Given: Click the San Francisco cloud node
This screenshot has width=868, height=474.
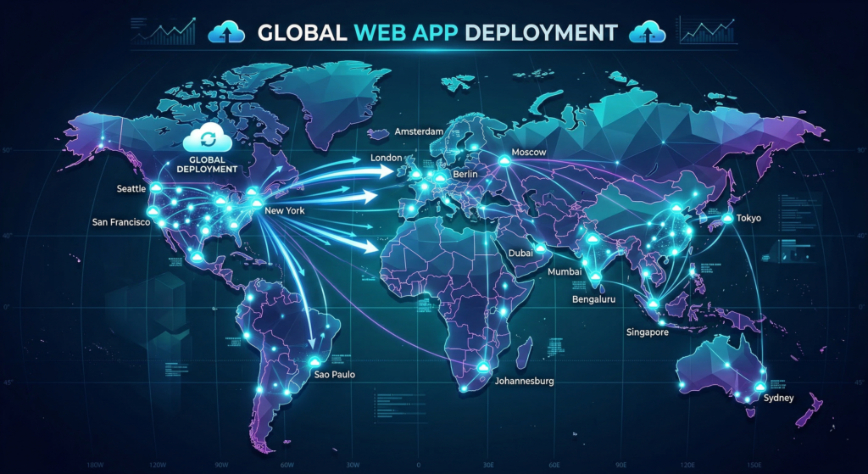Looking at the screenshot, I should click(153, 211).
